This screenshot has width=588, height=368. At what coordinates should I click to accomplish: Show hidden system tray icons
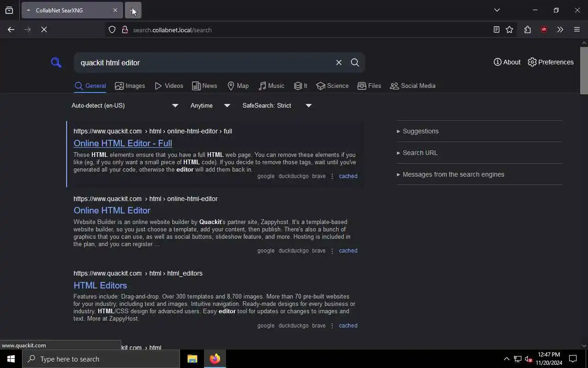coord(506,359)
